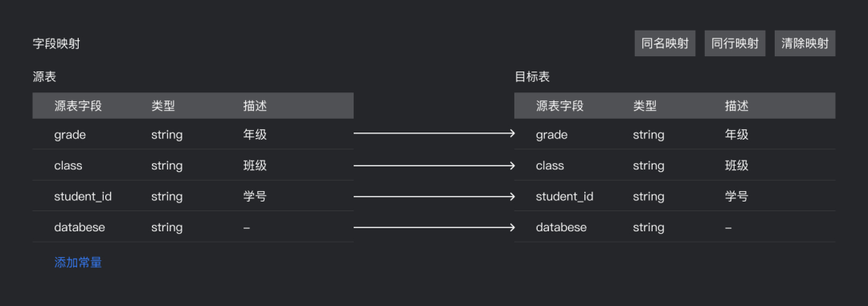Click the student_id mapping arrow line
This screenshot has width=868, height=306.
[x=434, y=197]
